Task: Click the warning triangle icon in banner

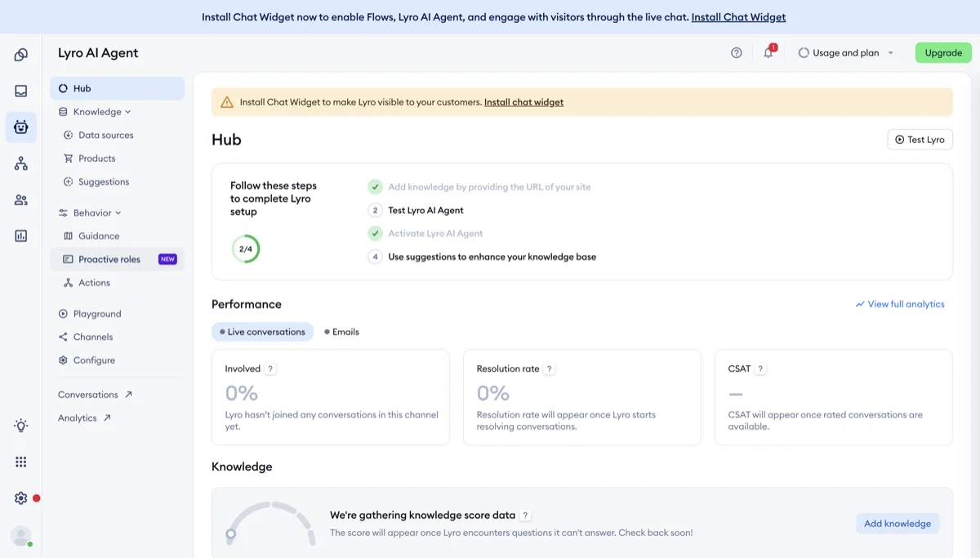Action: coord(227,102)
